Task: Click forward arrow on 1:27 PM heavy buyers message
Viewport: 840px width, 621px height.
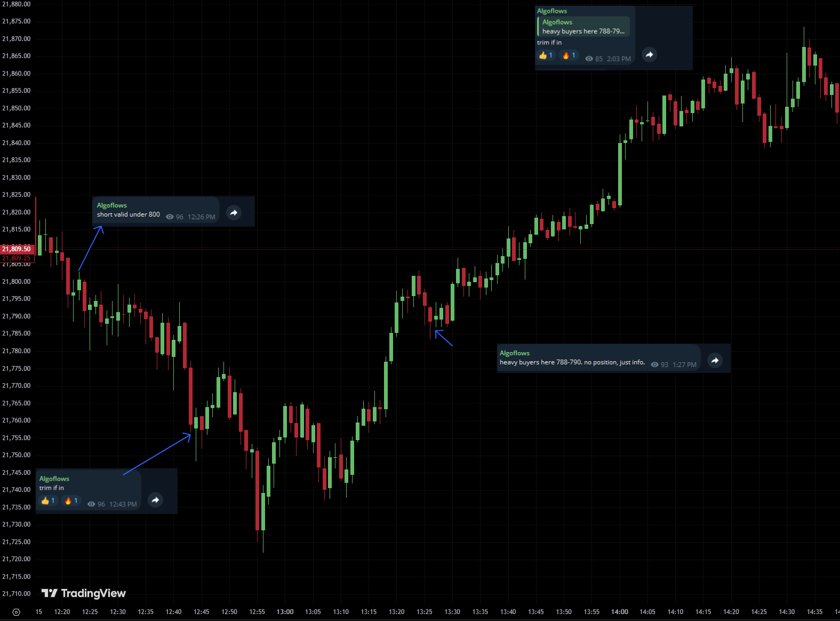Action: click(x=715, y=361)
